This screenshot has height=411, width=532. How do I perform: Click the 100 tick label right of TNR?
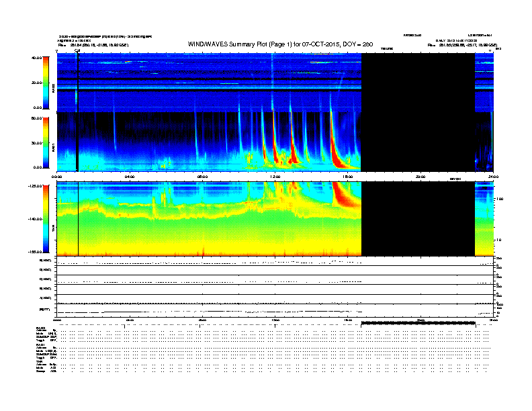click(x=500, y=199)
